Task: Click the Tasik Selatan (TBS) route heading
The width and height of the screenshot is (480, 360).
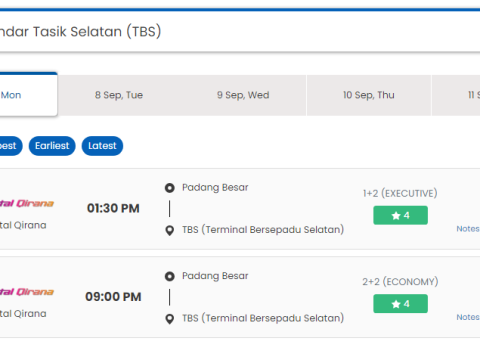Action: coord(80,32)
